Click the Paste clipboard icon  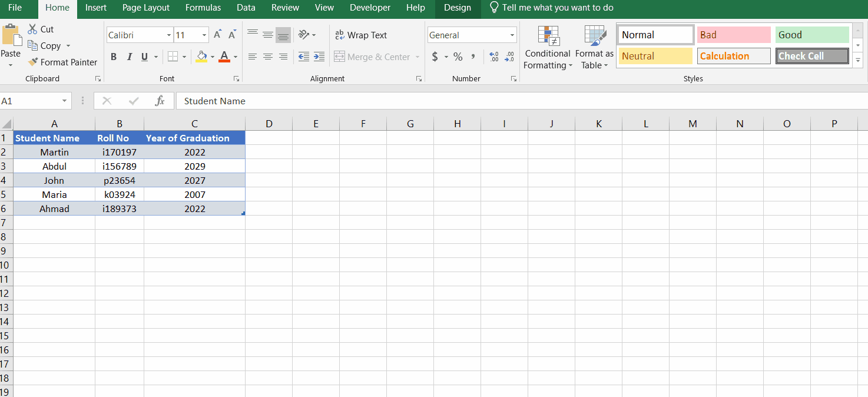(x=11, y=35)
